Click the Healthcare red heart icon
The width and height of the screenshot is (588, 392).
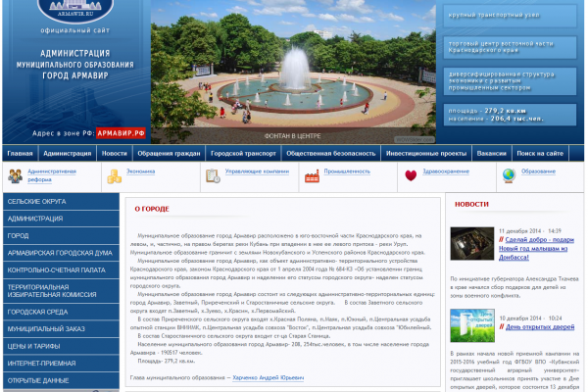coord(411,175)
